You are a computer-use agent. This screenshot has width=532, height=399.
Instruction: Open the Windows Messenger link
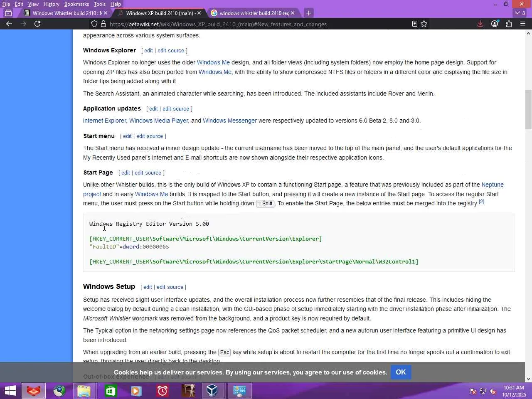230,121
